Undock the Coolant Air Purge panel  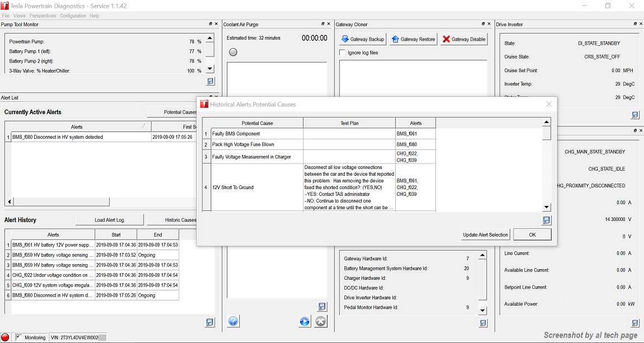323,24
